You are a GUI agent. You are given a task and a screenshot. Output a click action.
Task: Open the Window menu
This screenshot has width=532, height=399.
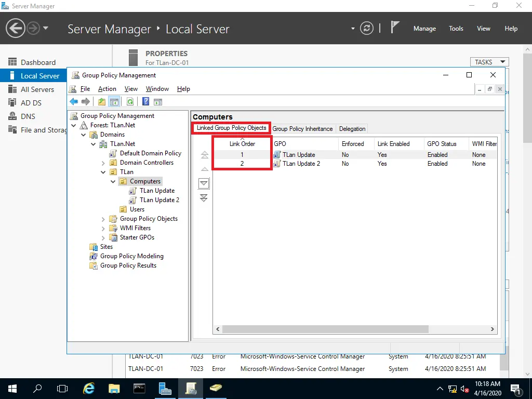point(157,89)
